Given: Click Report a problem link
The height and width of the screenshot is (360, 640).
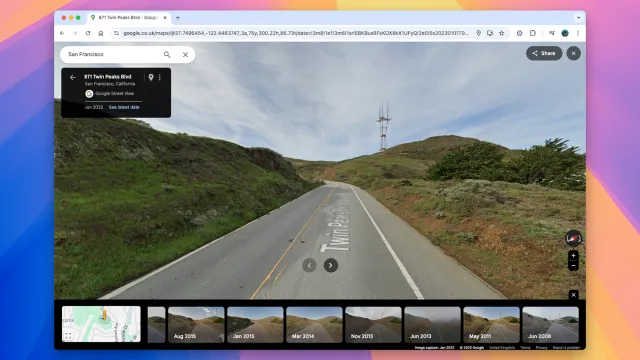Looking at the screenshot, I should coord(566,348).
